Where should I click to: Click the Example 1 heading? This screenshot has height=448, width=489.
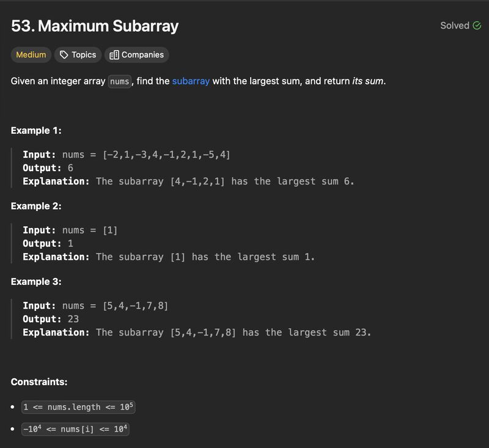pos(36,130)
